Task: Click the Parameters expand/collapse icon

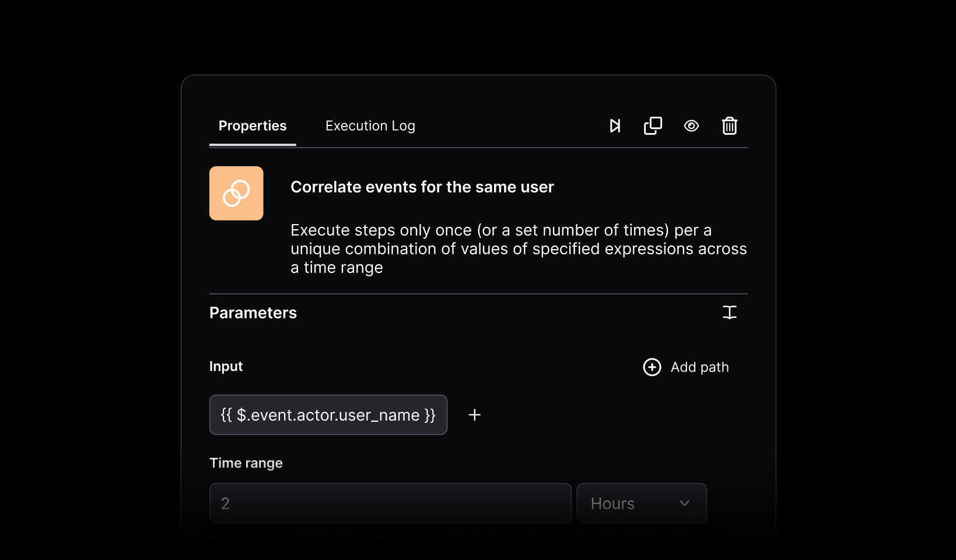Action: coord(729,313)
